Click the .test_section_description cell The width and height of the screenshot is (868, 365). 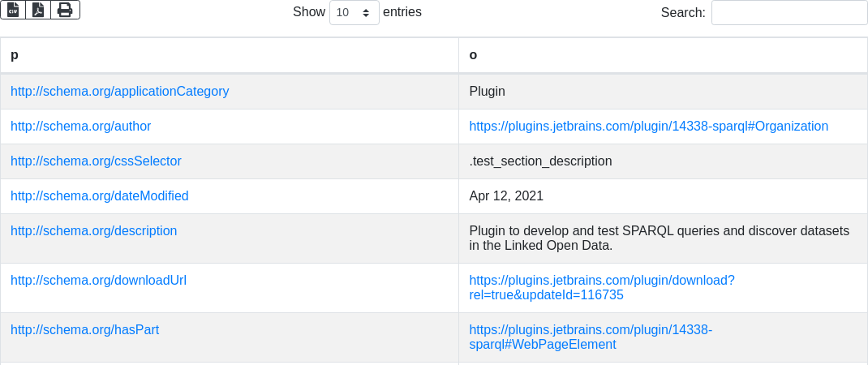tap(540, 161)
